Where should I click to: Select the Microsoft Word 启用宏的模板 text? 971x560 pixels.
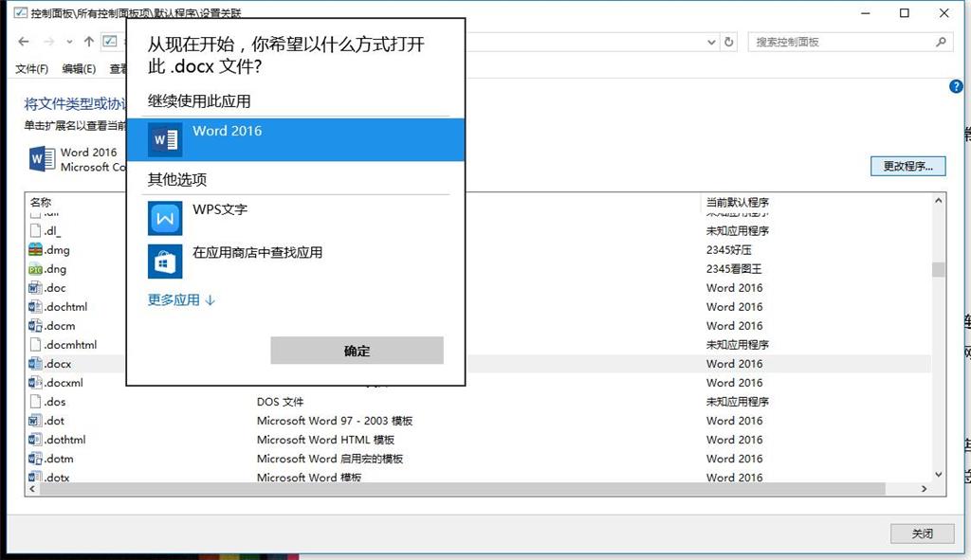(330, 459)
